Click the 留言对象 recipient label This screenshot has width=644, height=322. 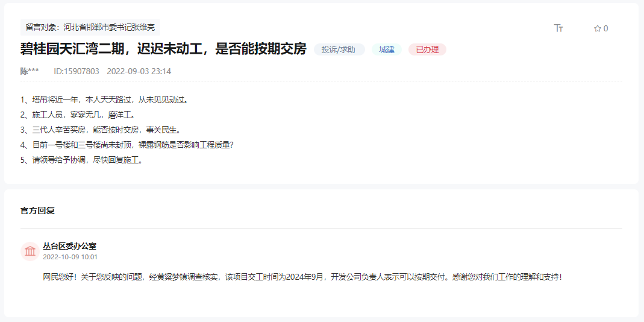point(90,28)
